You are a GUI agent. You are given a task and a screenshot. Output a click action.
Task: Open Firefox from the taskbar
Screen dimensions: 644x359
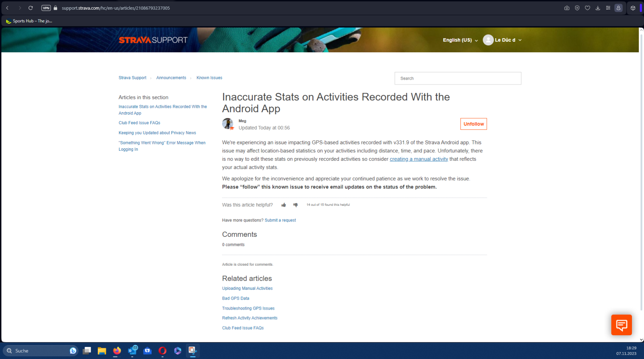[x=117, y=351]
